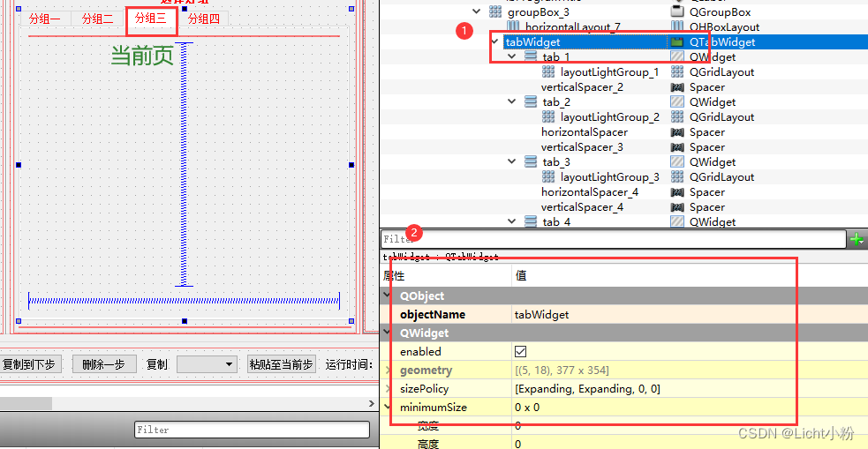Viewport: 868px width, 449px height.
Task: Collapse the minimumSize property
Action: (388, 407)
